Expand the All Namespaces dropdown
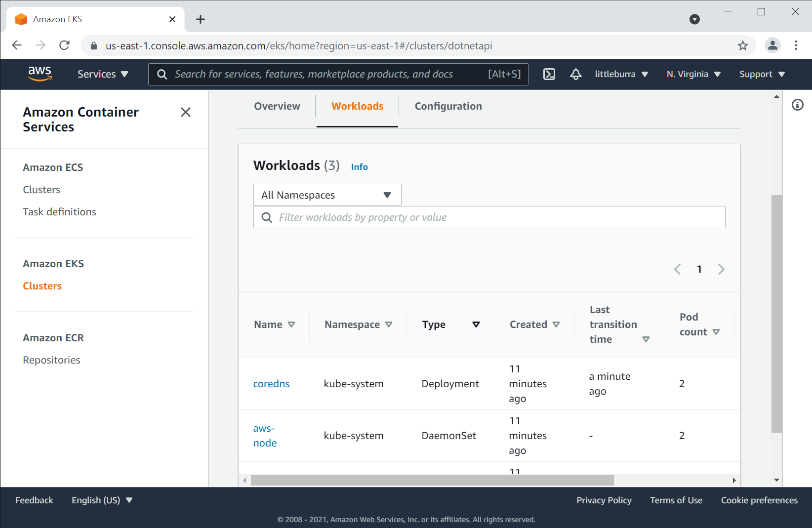 point(327,195)
